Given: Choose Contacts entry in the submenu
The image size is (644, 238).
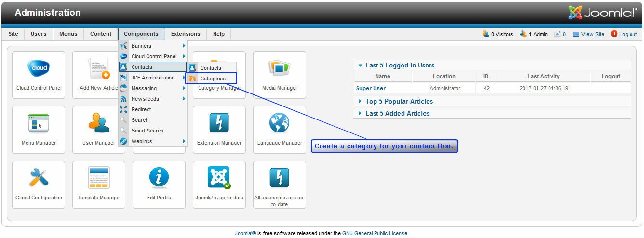Looking at the screenshot, I should point(212,68).
